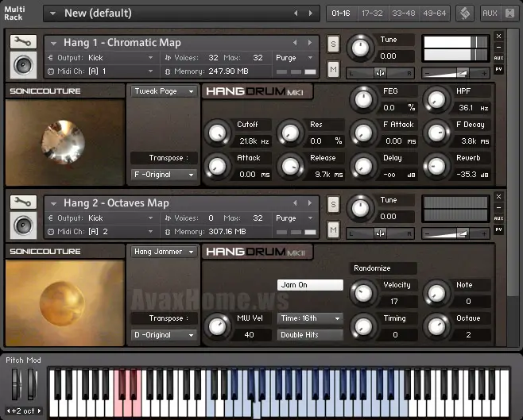Open PV performance view for Hang 1

498,69
